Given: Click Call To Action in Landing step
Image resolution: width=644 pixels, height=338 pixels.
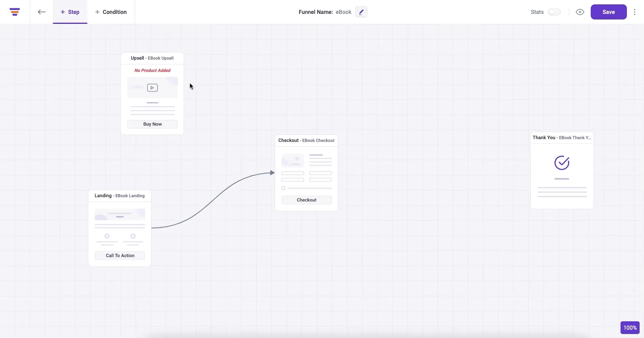Looking at the screenshot, I should [120, 256].
